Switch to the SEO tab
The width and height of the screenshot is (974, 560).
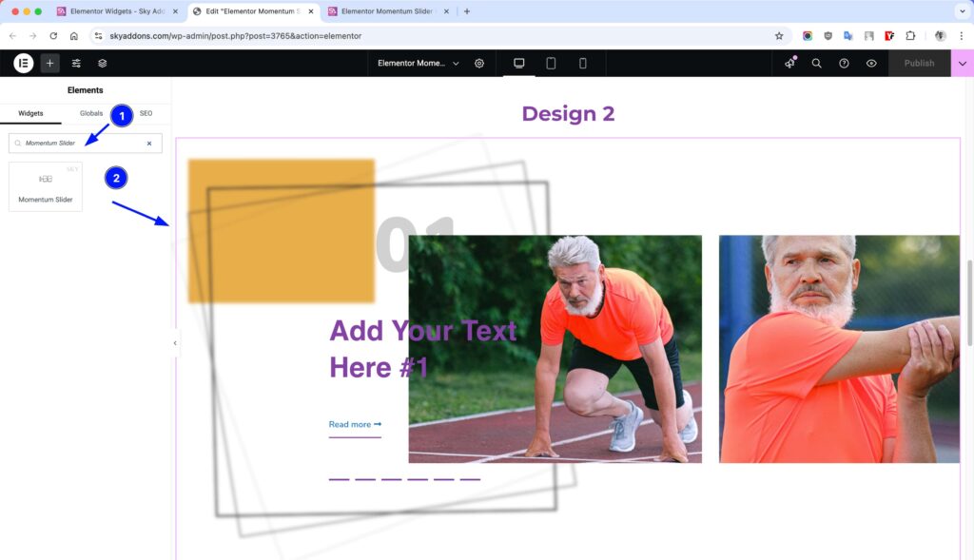[146, 113]
